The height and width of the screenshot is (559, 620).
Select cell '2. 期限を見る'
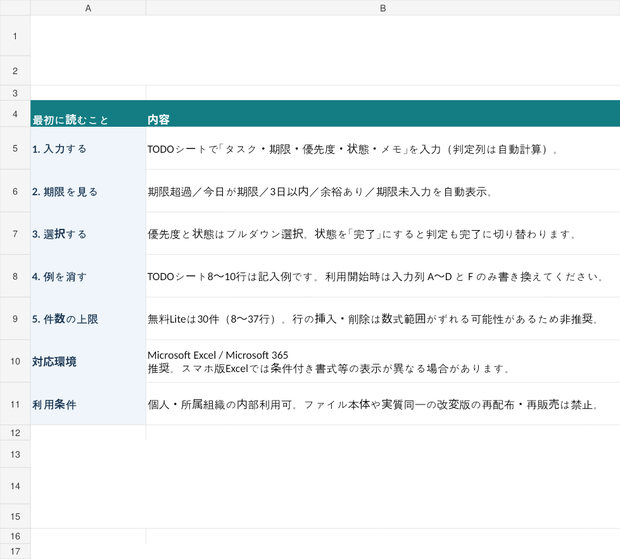(x=88, y=191)
